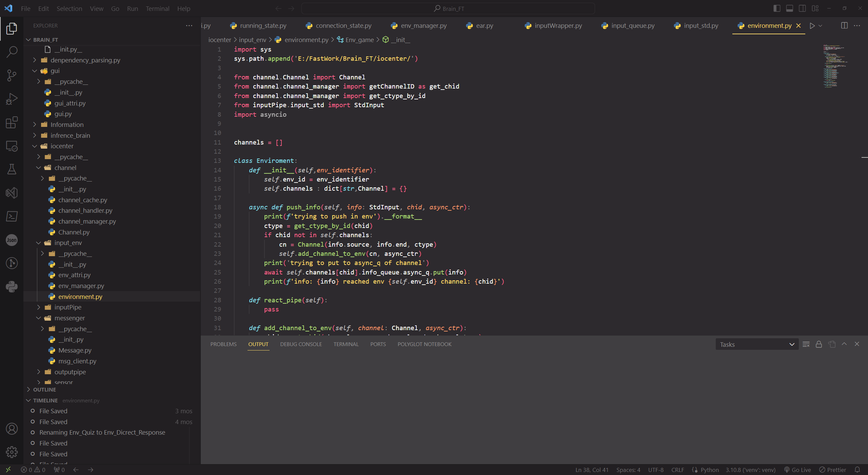Click errors and warnings counter in status bar
The height and width of the screenshot is (475, 868).
(x=33, y=470)
